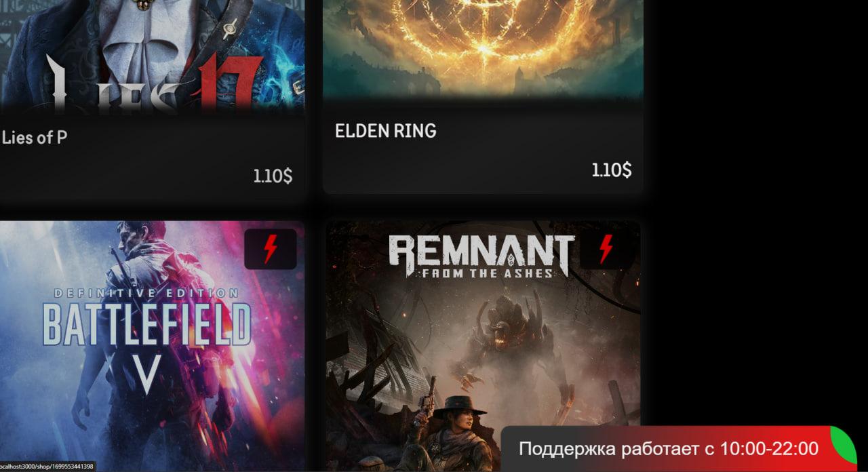Click the red 17 on Lies of P cover

[231, 83]
